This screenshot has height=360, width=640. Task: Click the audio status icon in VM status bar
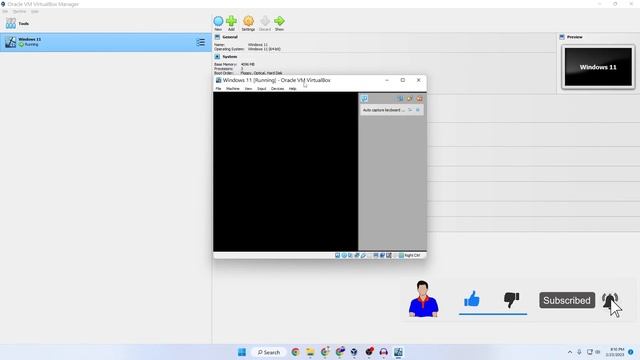350,255
